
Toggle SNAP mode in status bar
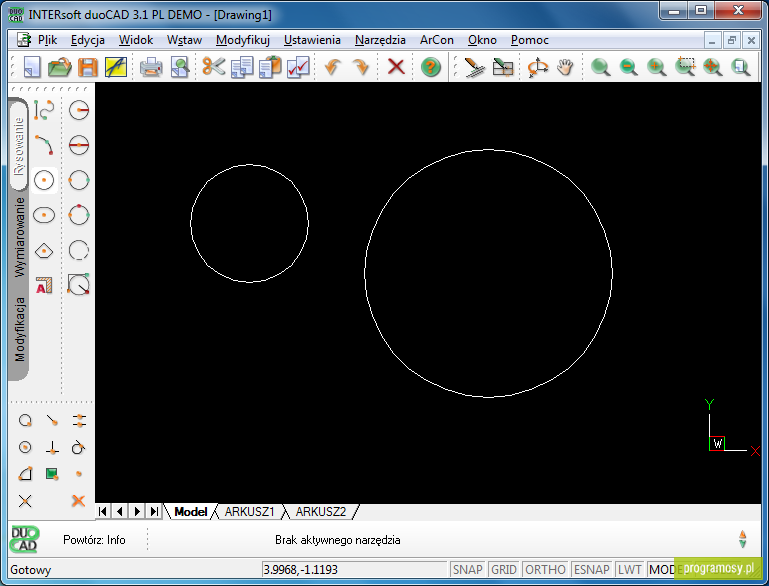[x=467, y=569]
